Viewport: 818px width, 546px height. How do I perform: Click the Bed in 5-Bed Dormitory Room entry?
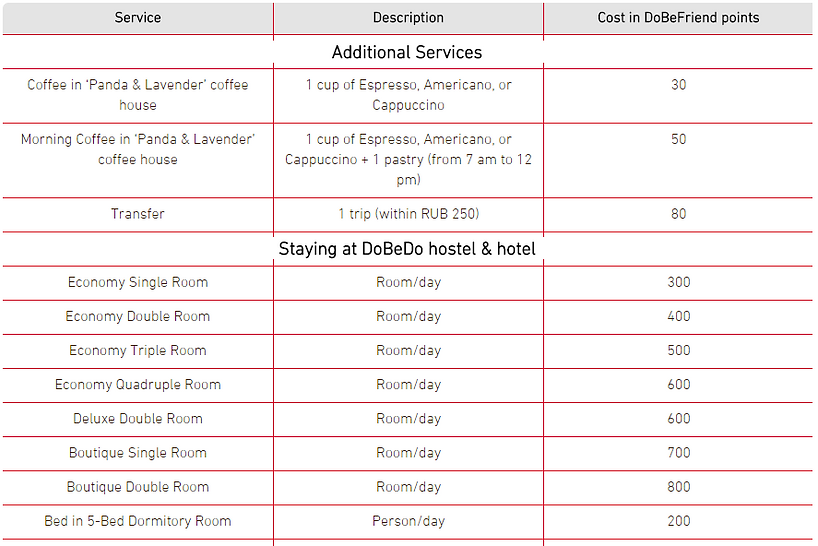point(138,521)
